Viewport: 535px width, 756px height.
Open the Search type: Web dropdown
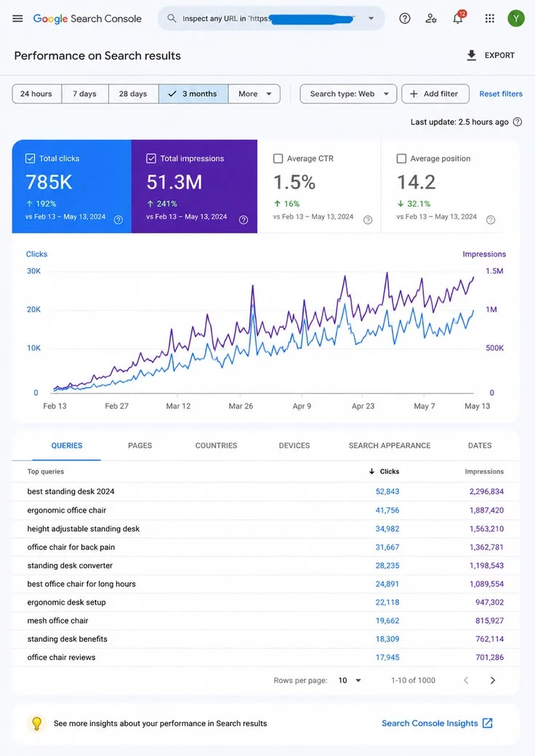coord(348,94)
